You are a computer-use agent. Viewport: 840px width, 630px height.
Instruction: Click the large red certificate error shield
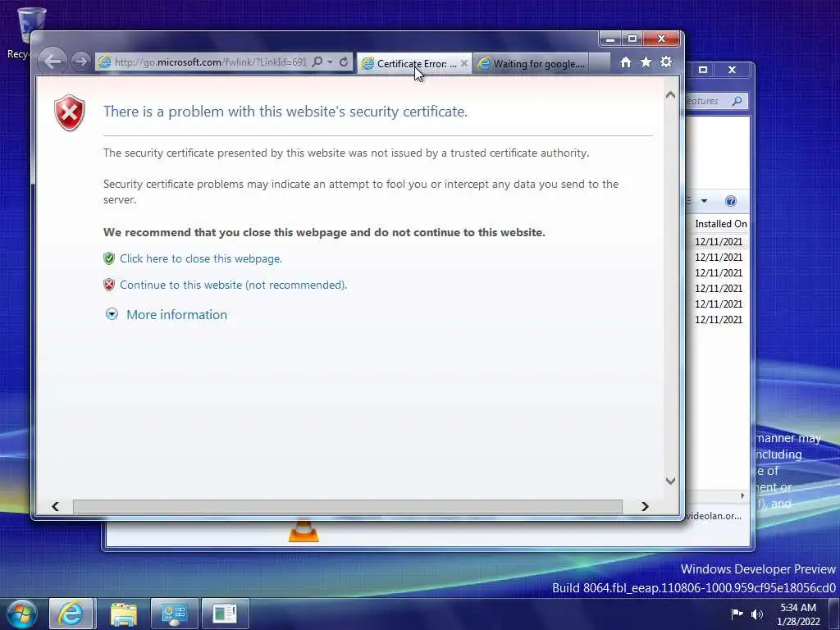[x=70, y=113]
